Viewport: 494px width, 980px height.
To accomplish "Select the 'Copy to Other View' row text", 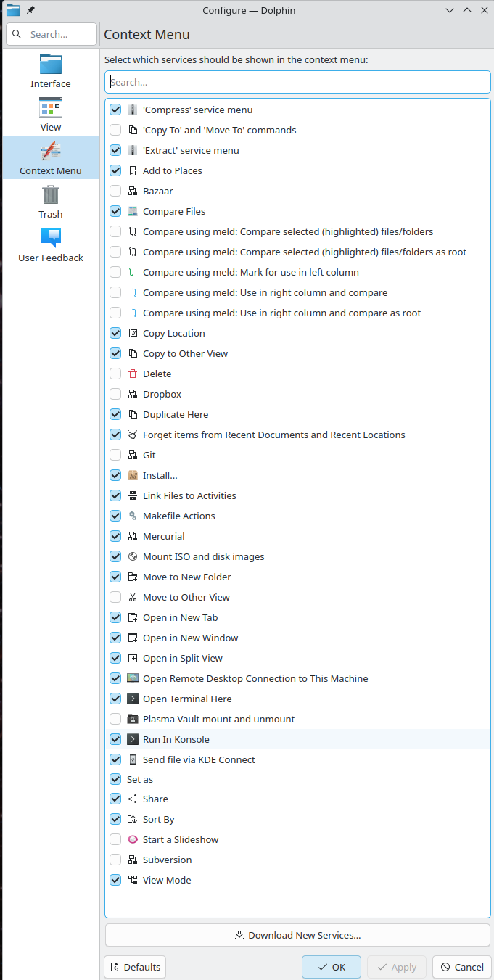I will tap(186, 354).
